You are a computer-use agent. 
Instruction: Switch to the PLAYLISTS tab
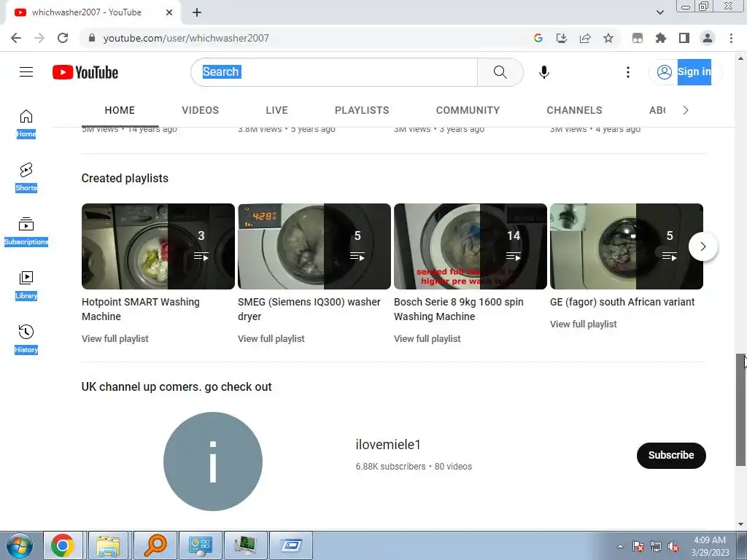(362, 111)
